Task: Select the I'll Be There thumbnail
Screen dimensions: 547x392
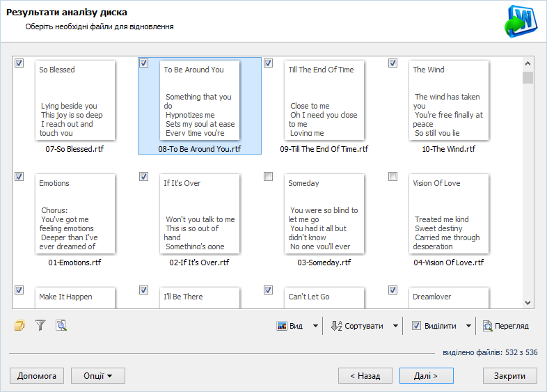Action: tap(200, 298)
